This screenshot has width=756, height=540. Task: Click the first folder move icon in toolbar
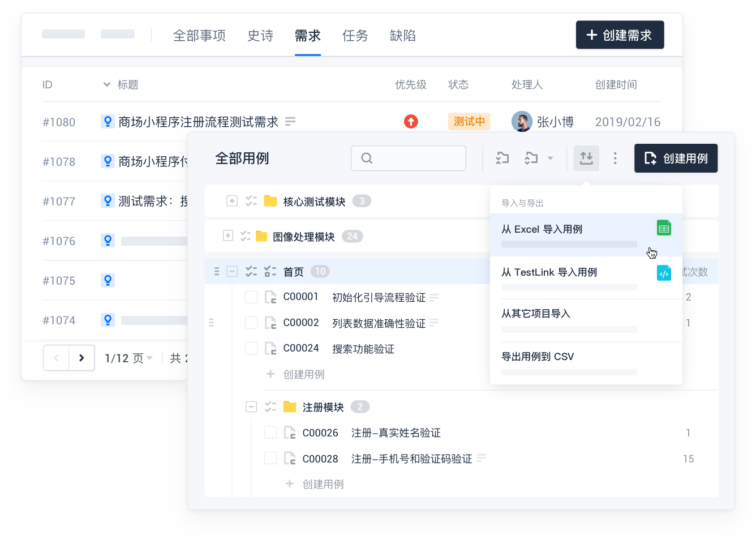(x=502, y=158)
